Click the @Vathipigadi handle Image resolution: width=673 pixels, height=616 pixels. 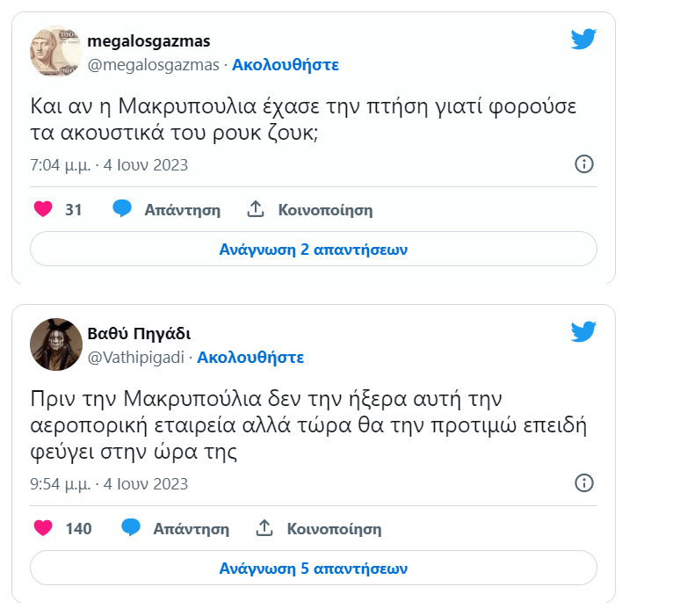138,357
